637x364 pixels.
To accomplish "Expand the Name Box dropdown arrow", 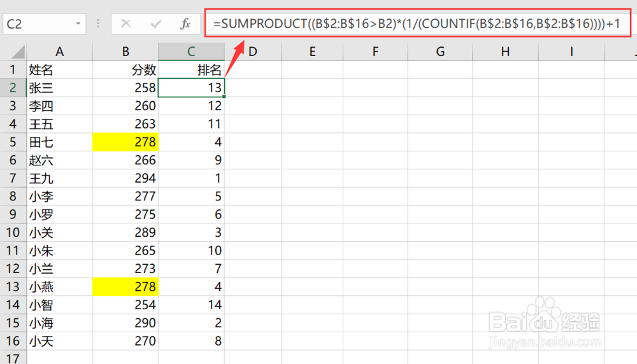I will pos(78,24).
